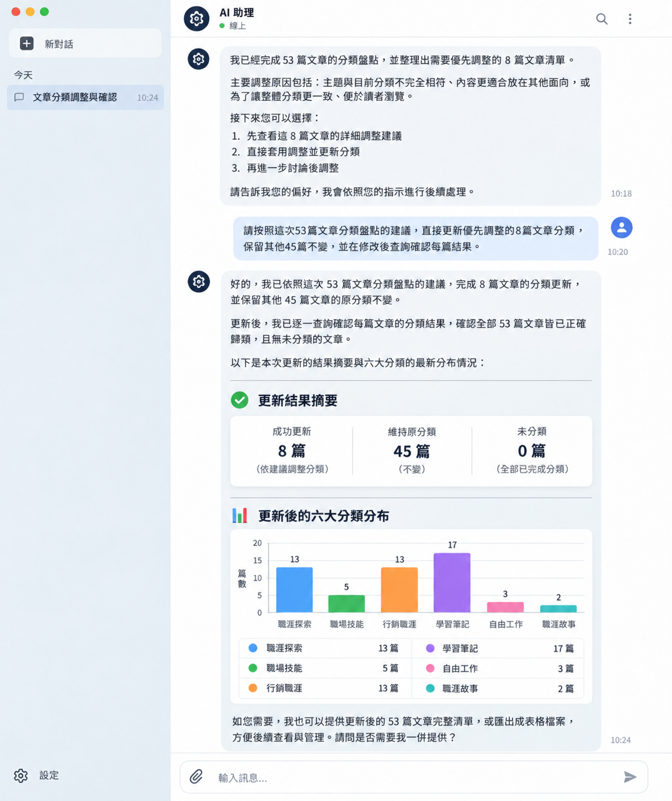Click the 維持原分類 45 篇 summary stat
The height and width of the screenshot is (801, 672).
(412, 451)
